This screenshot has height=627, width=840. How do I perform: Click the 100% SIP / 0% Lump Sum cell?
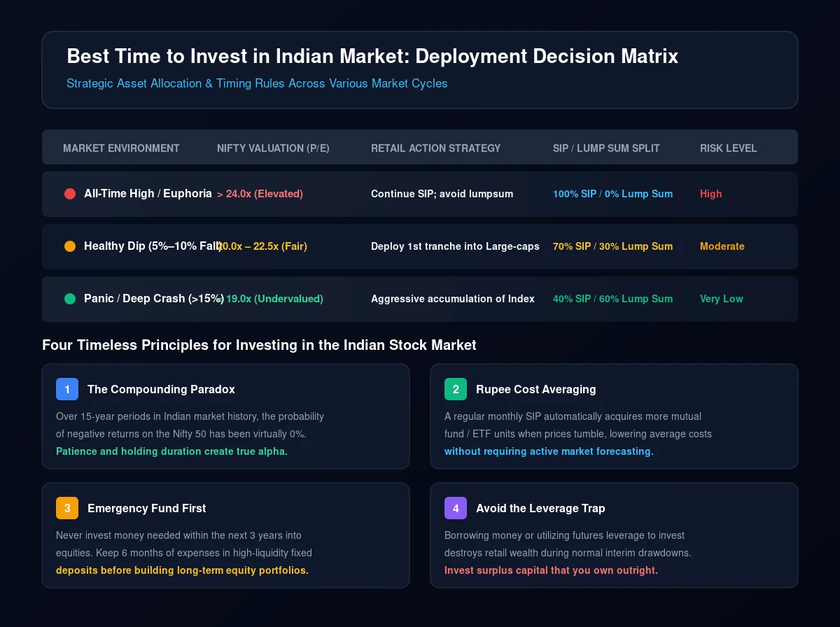612,194
